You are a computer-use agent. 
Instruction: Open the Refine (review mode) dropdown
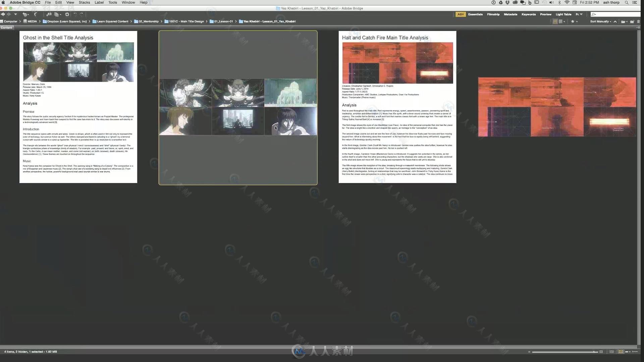click(x=58, y=14)
